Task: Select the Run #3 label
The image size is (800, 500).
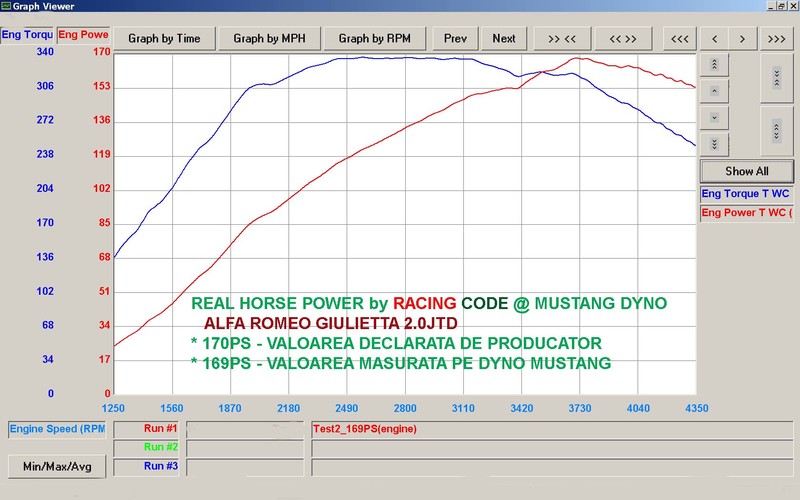Action: click(x=146, y=466)
